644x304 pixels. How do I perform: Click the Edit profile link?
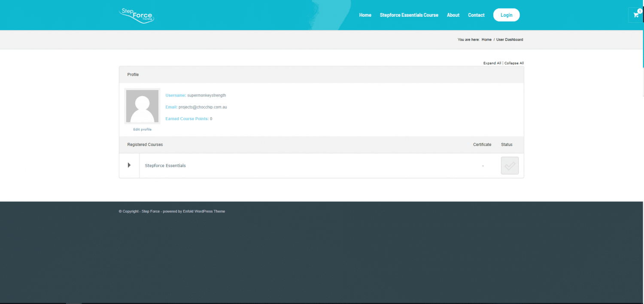[142, 129]
